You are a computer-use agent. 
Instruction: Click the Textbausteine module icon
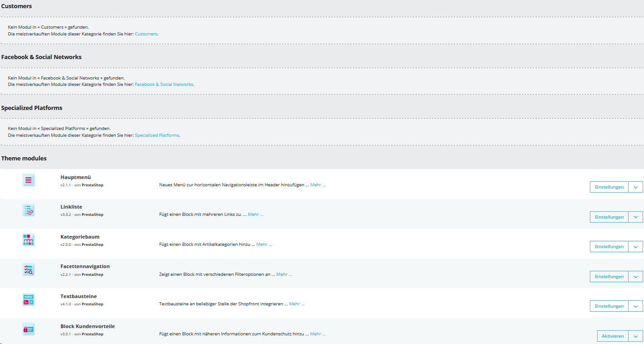(x=28, y=299)
